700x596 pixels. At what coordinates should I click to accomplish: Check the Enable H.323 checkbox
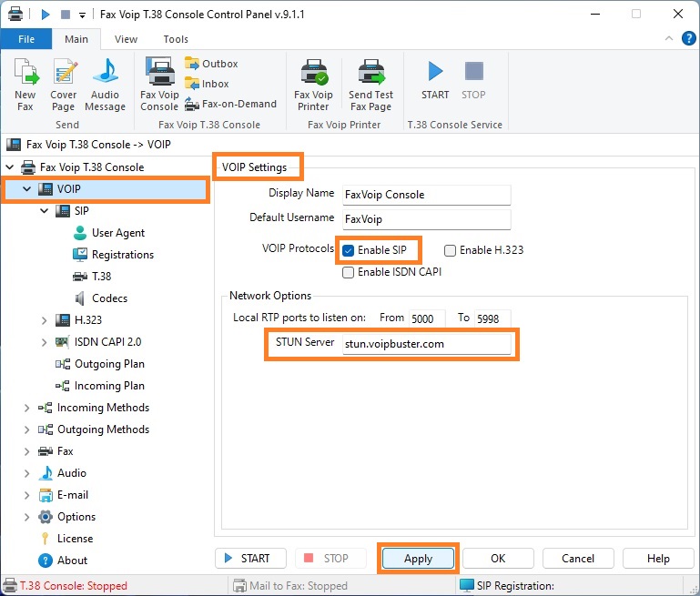pos(450,251)
